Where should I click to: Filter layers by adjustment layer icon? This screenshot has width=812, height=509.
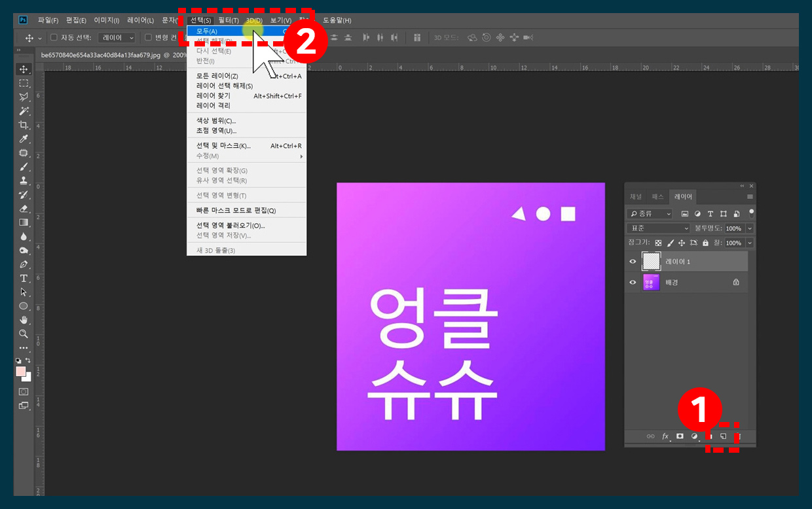pos(697,214)
